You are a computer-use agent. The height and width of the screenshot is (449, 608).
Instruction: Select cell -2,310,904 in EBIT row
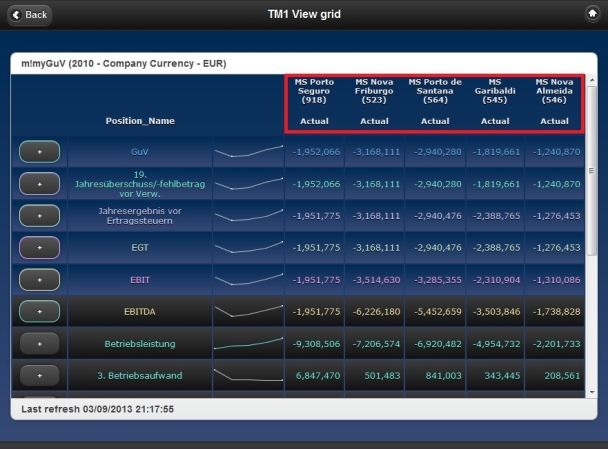495,280
